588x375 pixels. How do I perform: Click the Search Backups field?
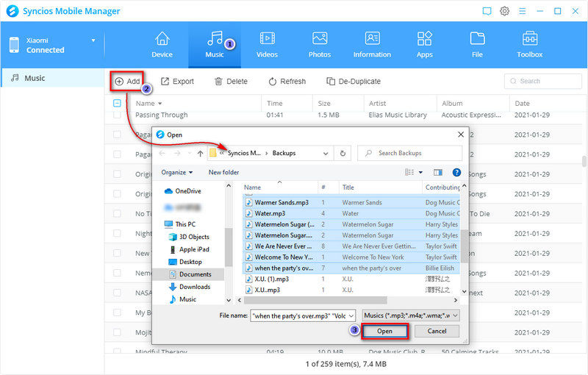[x=410, y=153]
